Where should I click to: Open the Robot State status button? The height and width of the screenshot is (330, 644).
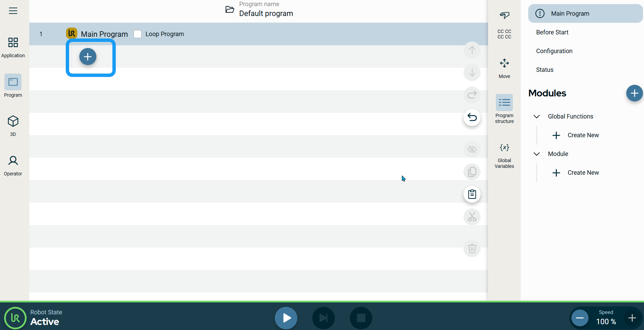[15, 318]
